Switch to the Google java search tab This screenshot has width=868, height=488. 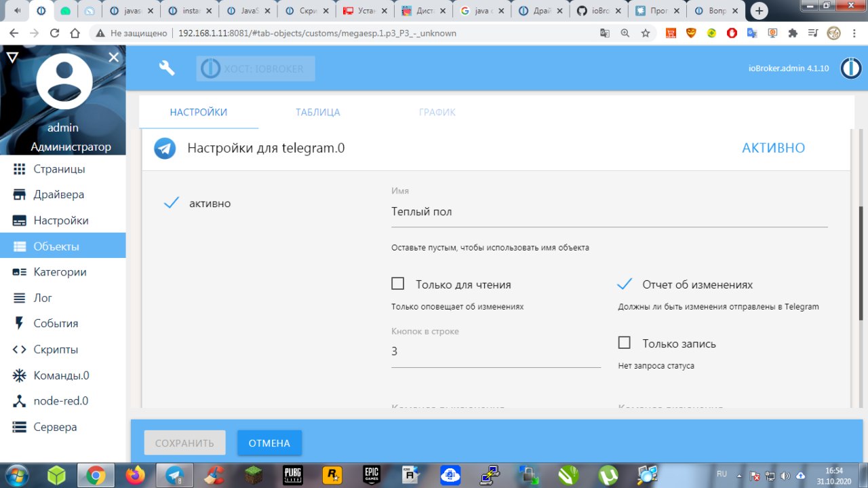[x=483, y=11]
